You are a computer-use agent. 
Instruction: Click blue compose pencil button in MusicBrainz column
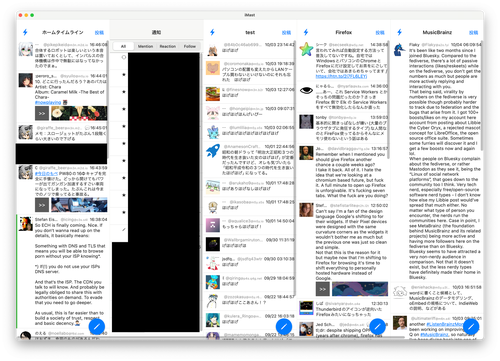[471, 327]
